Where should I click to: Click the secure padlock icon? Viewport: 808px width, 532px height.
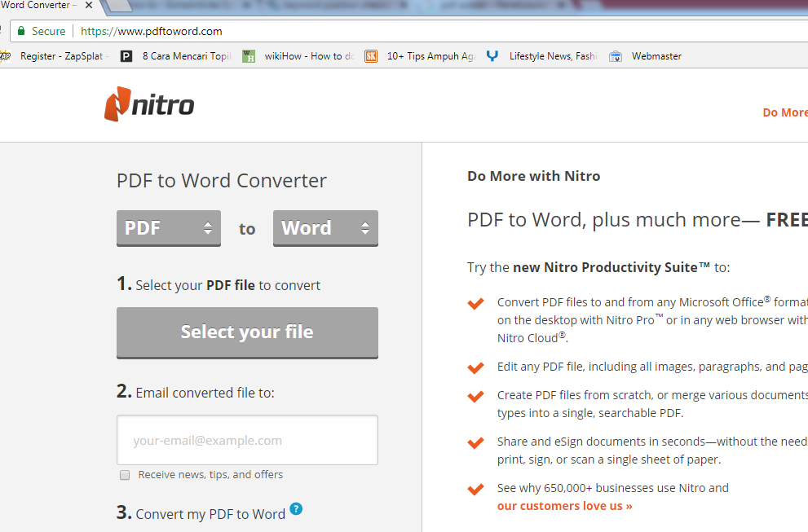21,31
